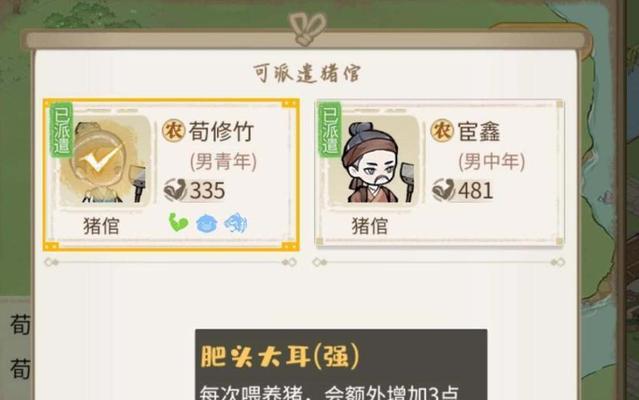The height and width of the screenshot is (400, 639).
Task: Click the divider line under 宦鑫's card
Action: (x=438, y=262)
